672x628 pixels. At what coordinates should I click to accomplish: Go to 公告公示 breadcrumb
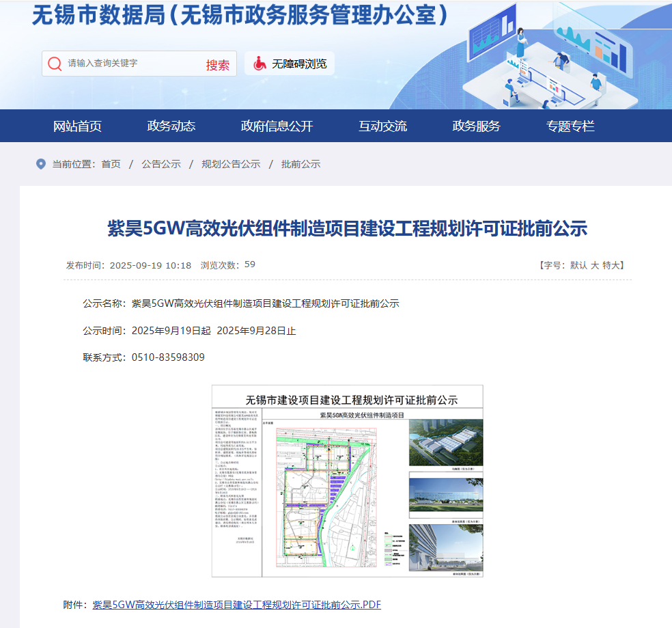click(161, 164)
